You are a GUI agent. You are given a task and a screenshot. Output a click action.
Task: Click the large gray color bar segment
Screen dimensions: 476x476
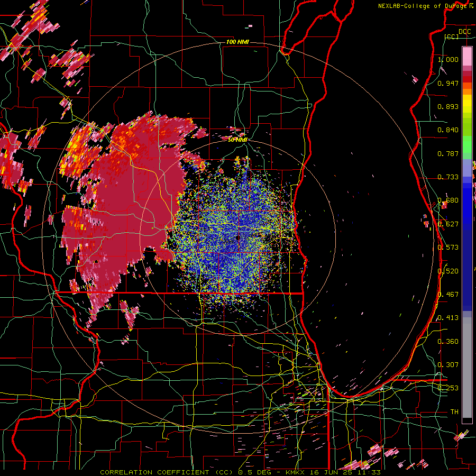pos(467,368)
